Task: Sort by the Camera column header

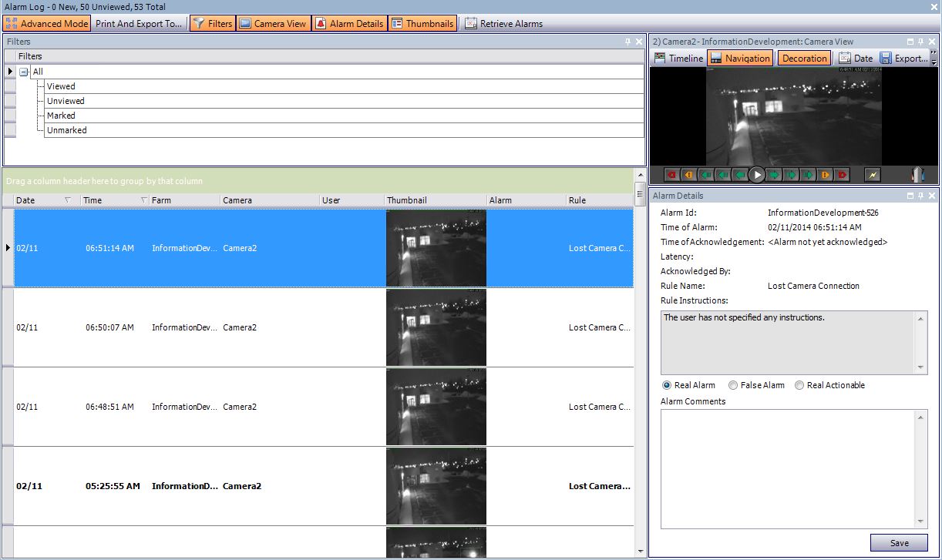Action: pyautogui.click(x=270, y=200)
